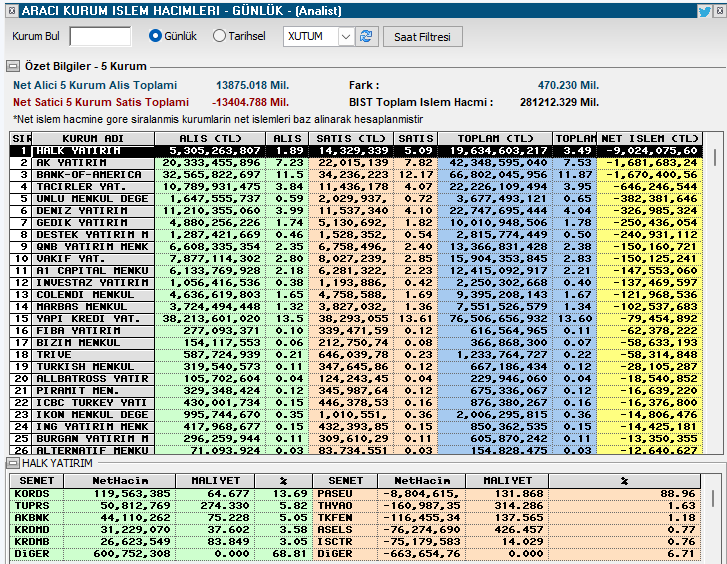The height and width of the screenshot is (564, 727).
Task: Click the Saat Filtresi button
Action: tap(422, 37)
